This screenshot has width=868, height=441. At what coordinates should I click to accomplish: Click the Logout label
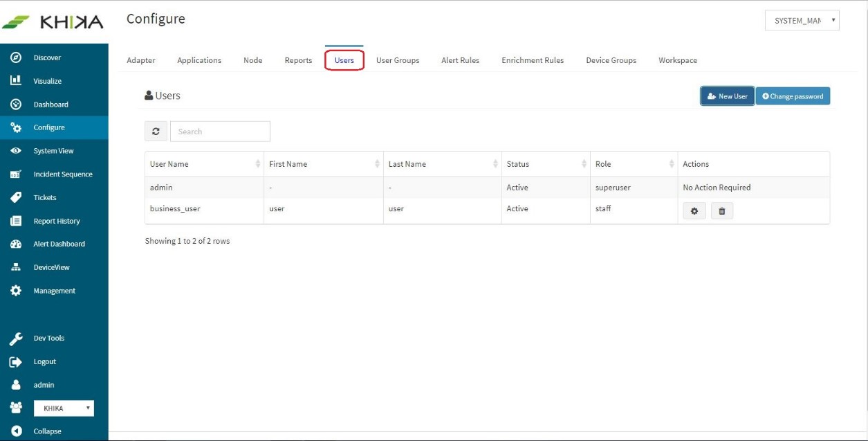click(x=45, y=361)
